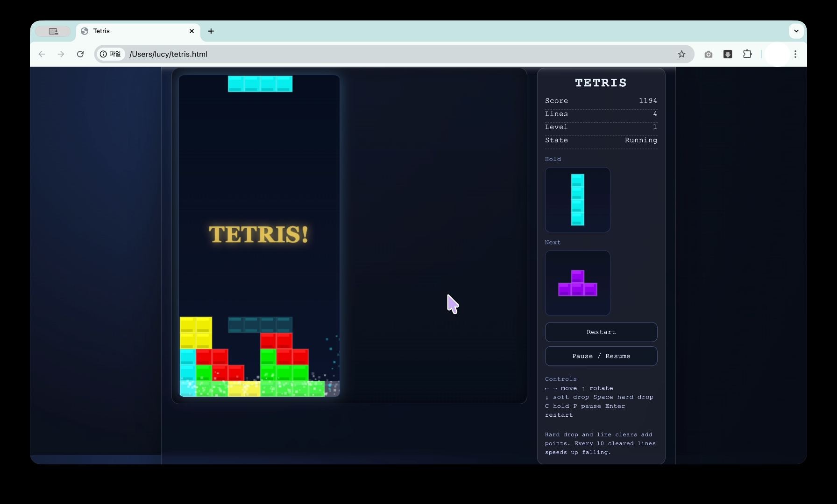Click the Level label
This screenshot has height=504, width=837.
556,127
